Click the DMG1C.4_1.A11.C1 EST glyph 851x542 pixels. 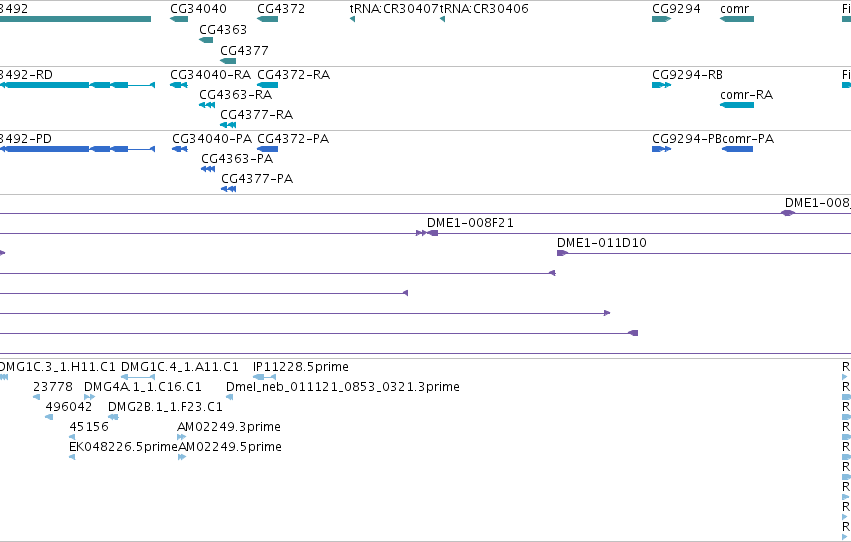138,377
